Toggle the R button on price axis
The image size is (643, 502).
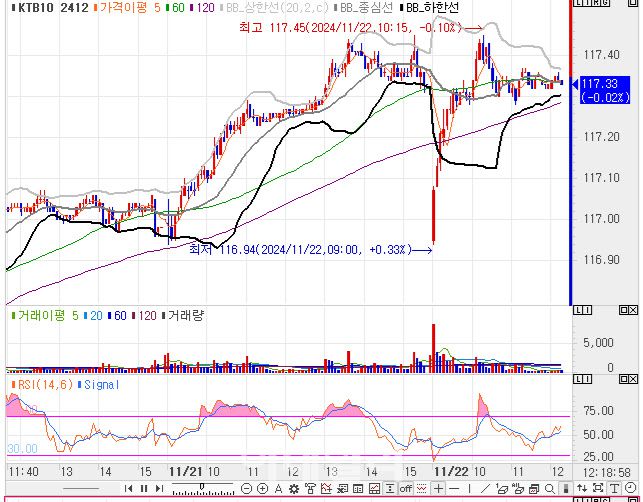(596, 3)
